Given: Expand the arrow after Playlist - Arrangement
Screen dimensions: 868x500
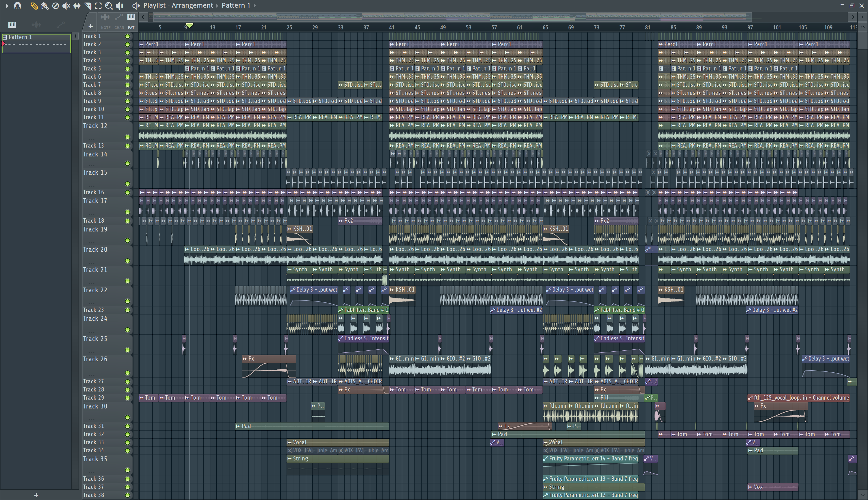Looking at the screenshot, I should [217, 6].
